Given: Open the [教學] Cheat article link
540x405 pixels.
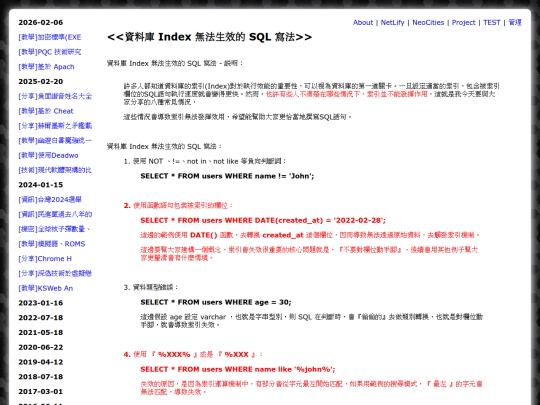Looking at the screenshot, I should [x=46, y=111].
